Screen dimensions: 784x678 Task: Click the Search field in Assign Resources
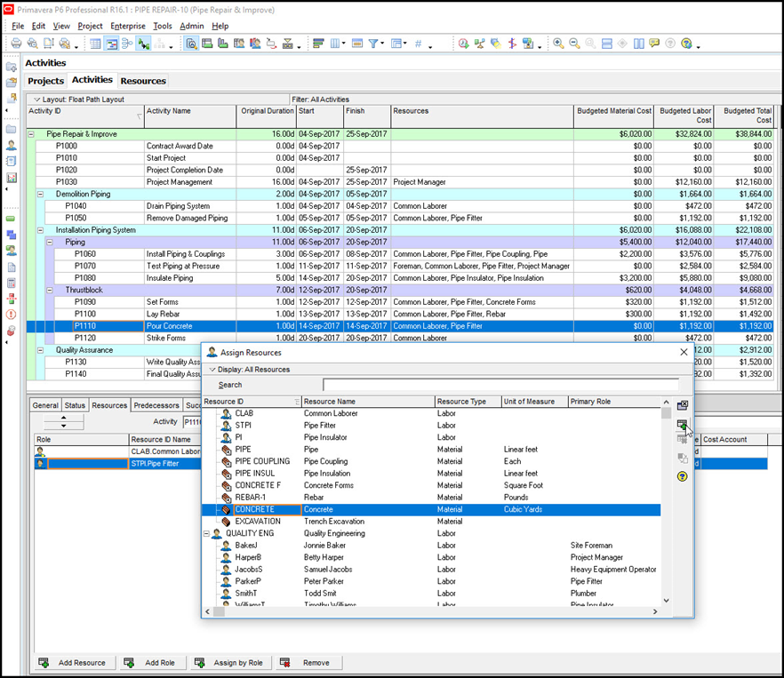point(501,385)
